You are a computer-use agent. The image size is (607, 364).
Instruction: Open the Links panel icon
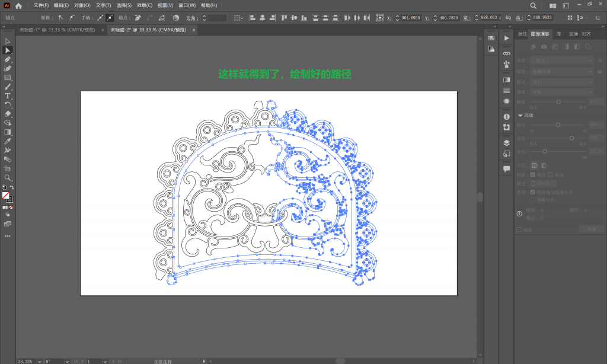[x=506, y=53]
